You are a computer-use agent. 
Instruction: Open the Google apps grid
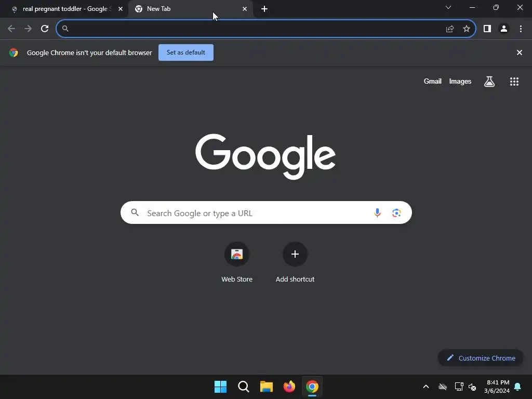tap(514, 82)
